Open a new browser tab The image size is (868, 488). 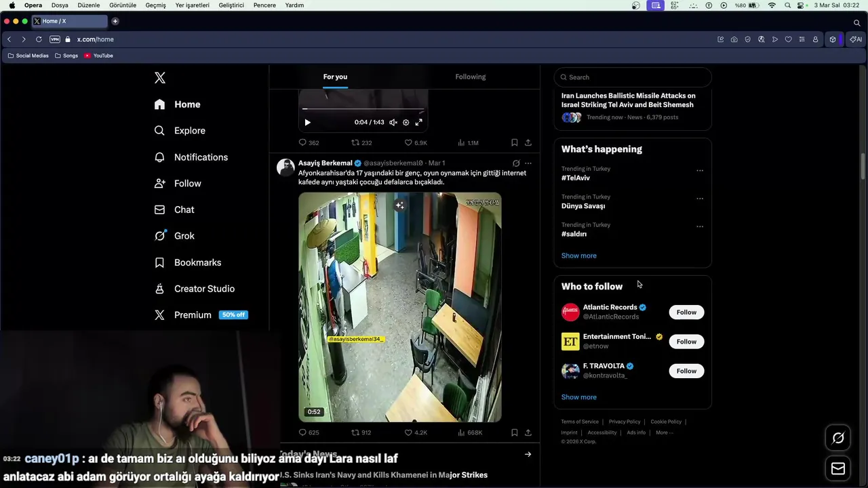coord(115,21)
